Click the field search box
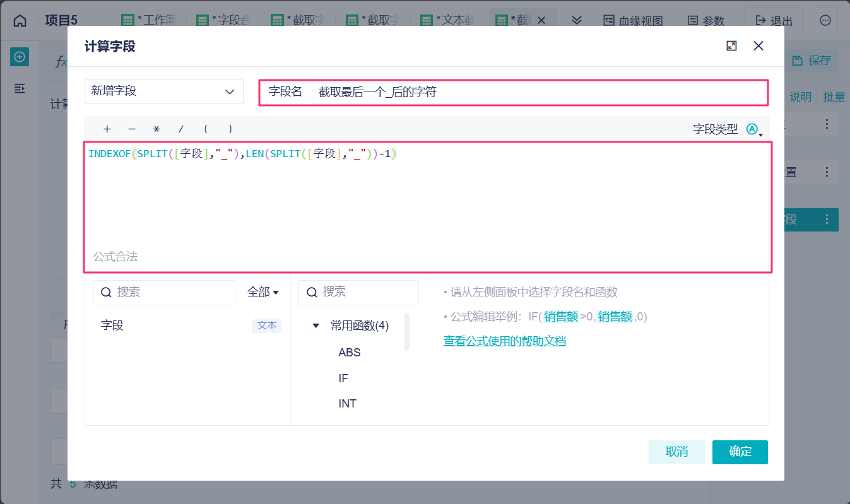This screenshot has height=504, width=850. tap(164, 293)
